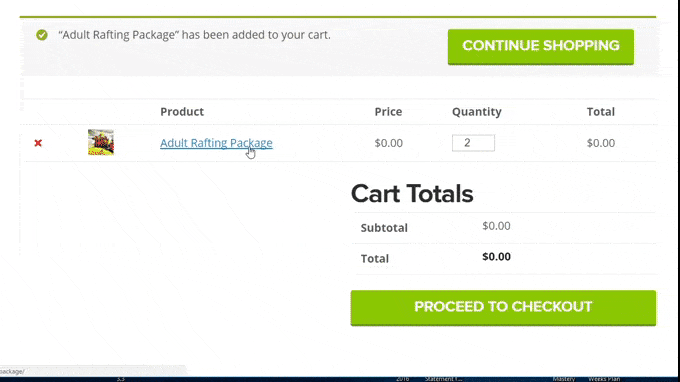This screenshot has width=680, height=382.
Task: Click the Product column header
Action: [x=182, y=111]
